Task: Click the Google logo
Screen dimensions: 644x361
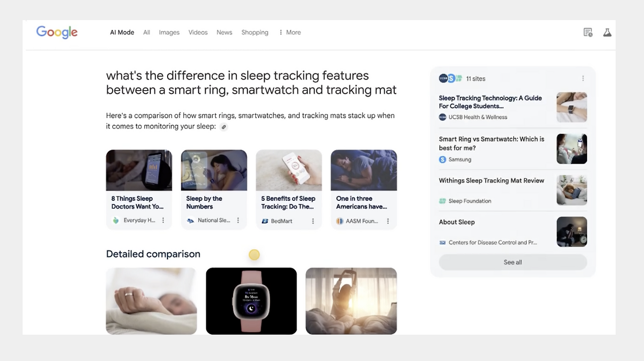Action: coord(57,32)
